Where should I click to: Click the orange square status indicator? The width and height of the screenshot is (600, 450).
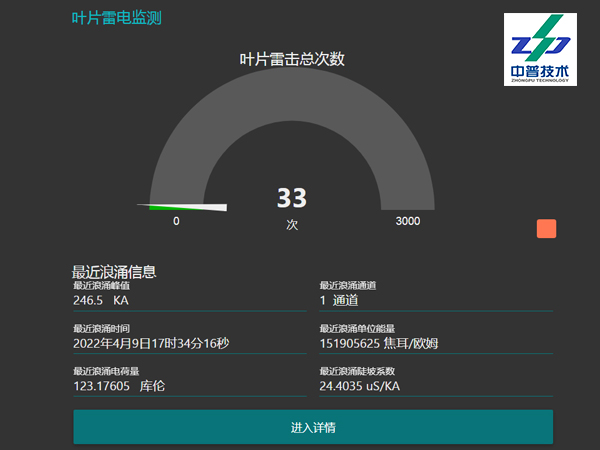546,229
